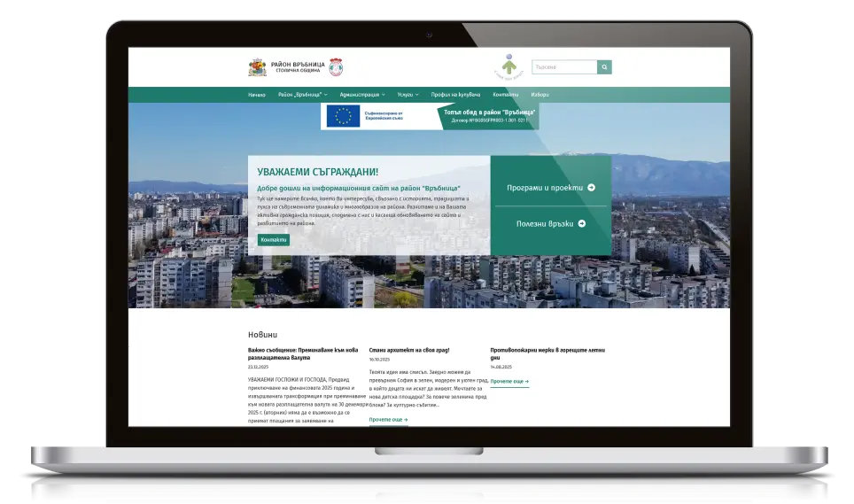Screen dimensions: 854x504
Task: Open the Профил на купувача menu item
Action: tap(455, 95)
